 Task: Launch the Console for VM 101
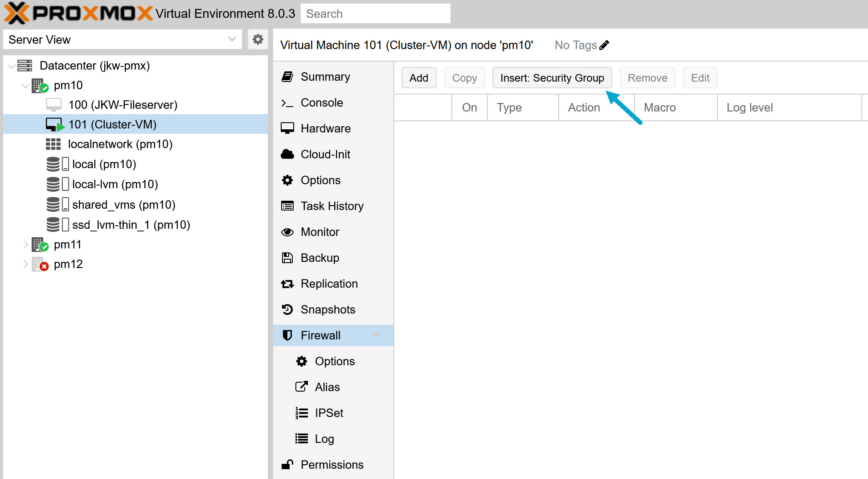click(322, 102)
